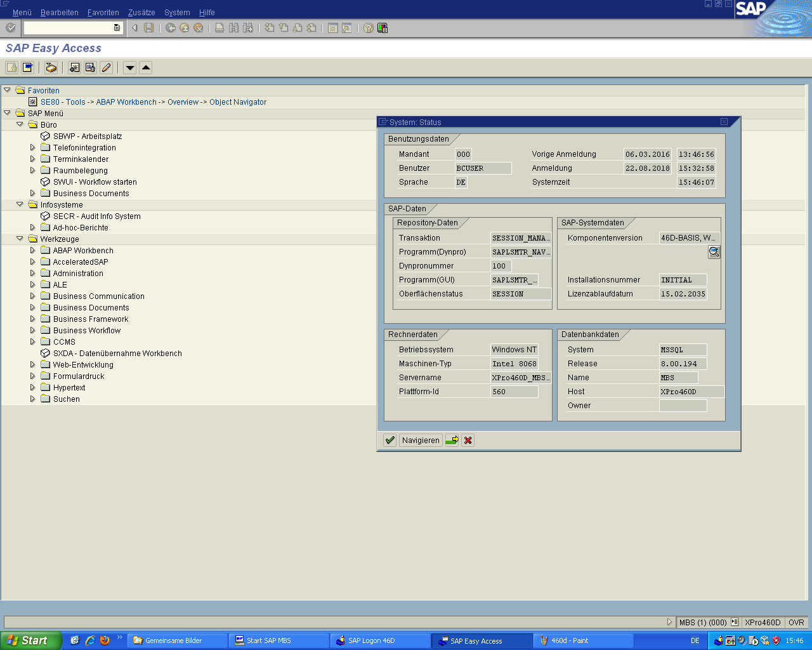This screenshot has height=650, width=812.
Task: Click the yellow Exit arrow icon
Action: coord(185,28)
